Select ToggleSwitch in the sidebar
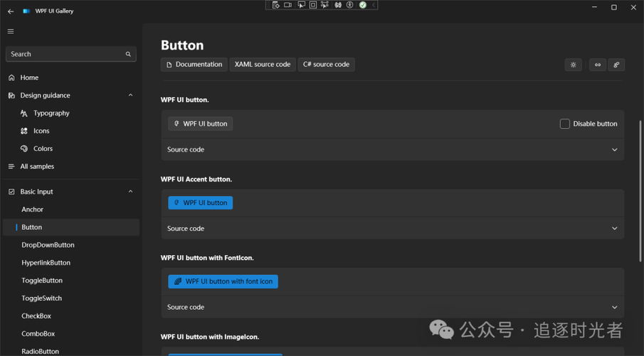 41,298
